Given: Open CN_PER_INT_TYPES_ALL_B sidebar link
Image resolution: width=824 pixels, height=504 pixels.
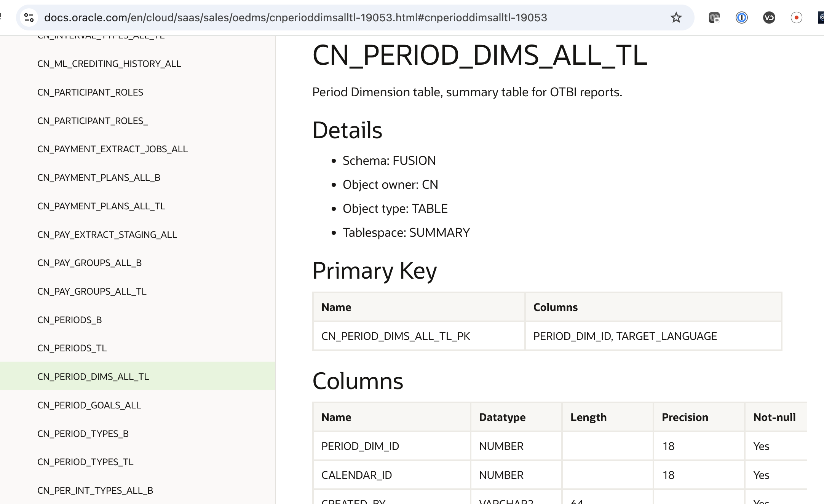Looking at the screenshot, I should pyautogui.click(x=95, y=490).
